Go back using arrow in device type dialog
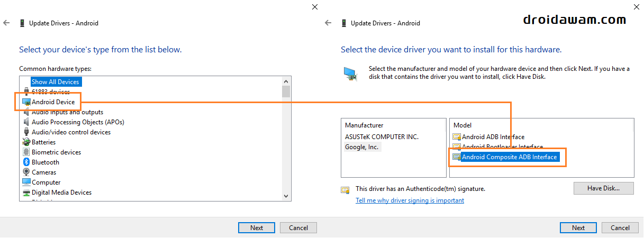The width and height of the screenshot is (644, 238). click(x=6, y=23)
